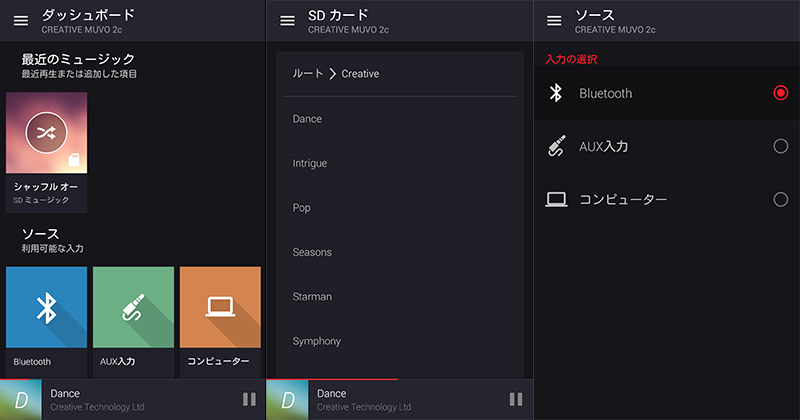Click the breadcrumb chevron arrow
The height and width of the screenshot is (420, 800).
point(333,74)
